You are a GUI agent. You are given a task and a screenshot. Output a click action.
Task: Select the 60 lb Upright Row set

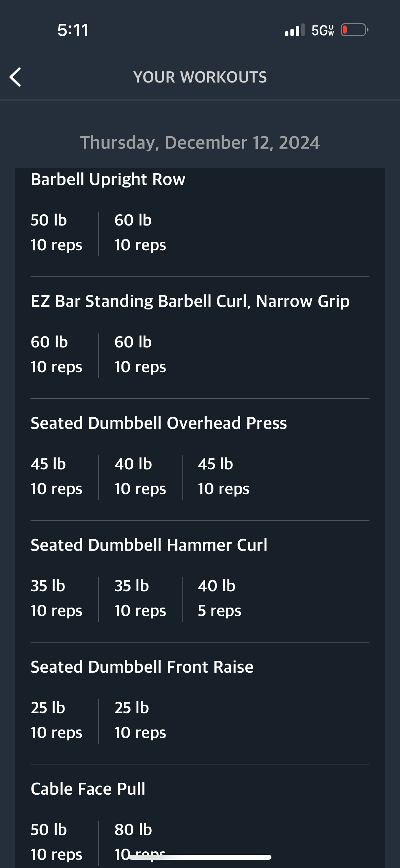pyautogui.click(x=140, y=233)
